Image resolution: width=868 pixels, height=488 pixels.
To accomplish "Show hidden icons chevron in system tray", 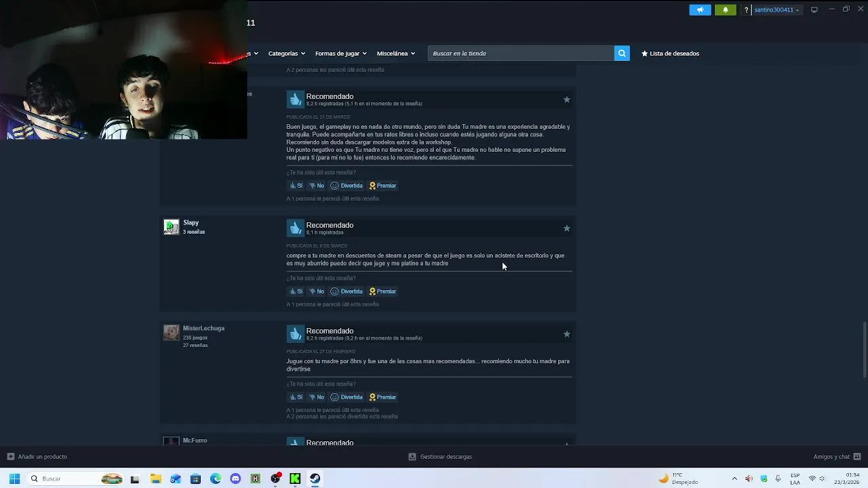I will tap(734, 479).
